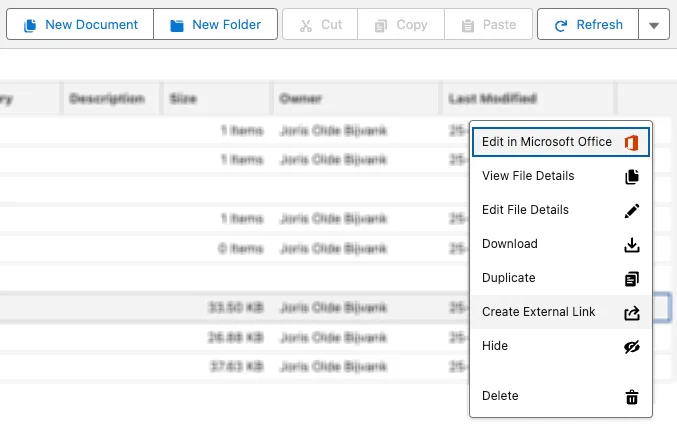The image size is (677, 434).
Task: Click the Refresh button
Action: click(x=588, y=25)
